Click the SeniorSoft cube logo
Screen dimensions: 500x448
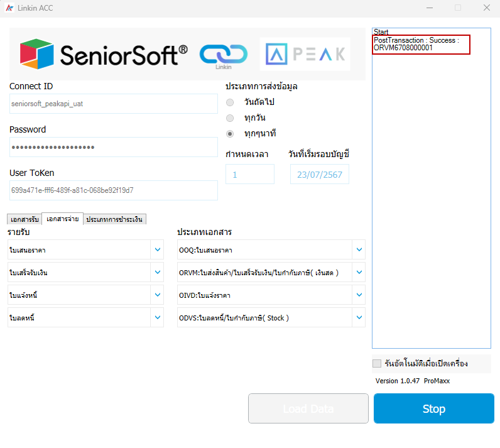coord(36,54)
